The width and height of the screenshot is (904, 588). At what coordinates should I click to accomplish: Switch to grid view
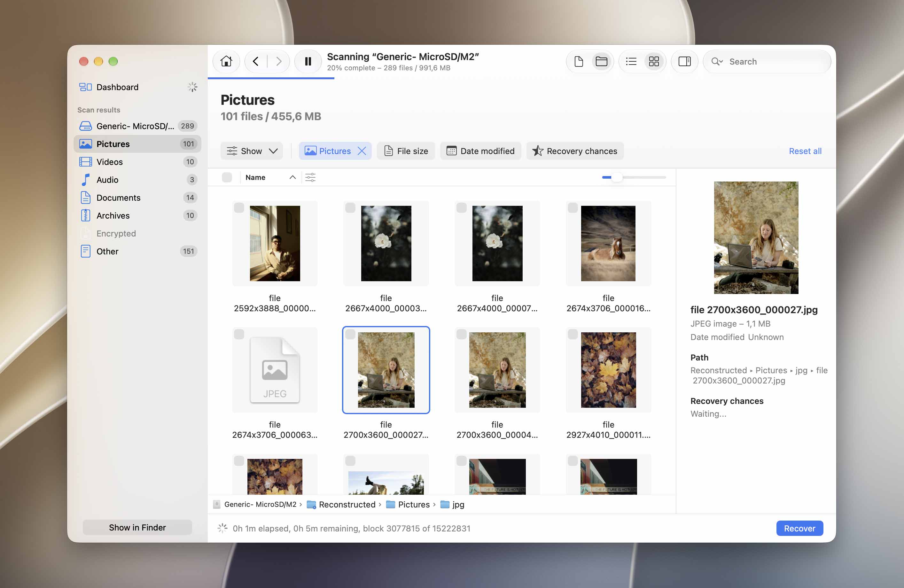click(x=654, y=61)
